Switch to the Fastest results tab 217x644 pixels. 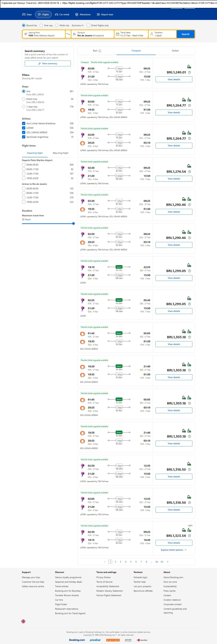pyautogui.click(x=175, y=51)
